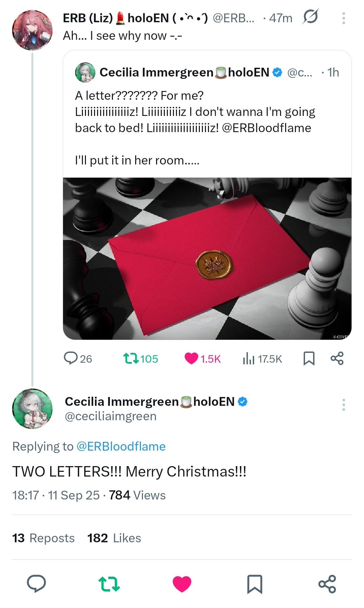
Task: Tap reply bubble with 26 comments
Action: click(78, 359)
